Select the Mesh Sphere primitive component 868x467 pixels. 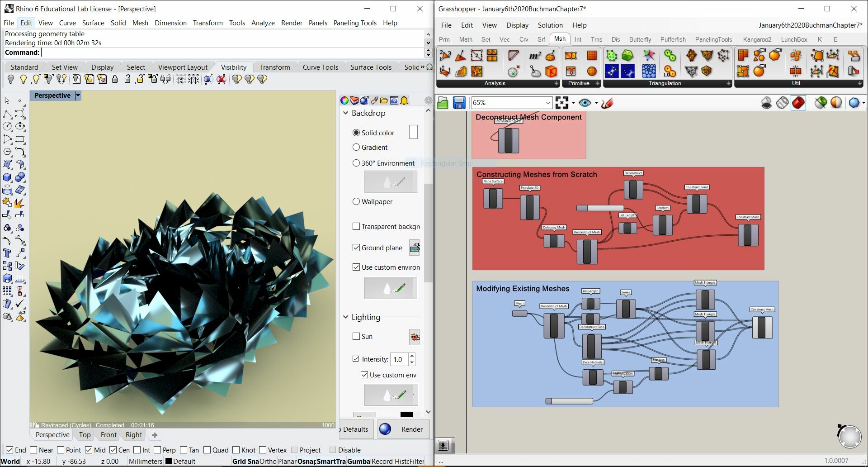tap(592, 71)
